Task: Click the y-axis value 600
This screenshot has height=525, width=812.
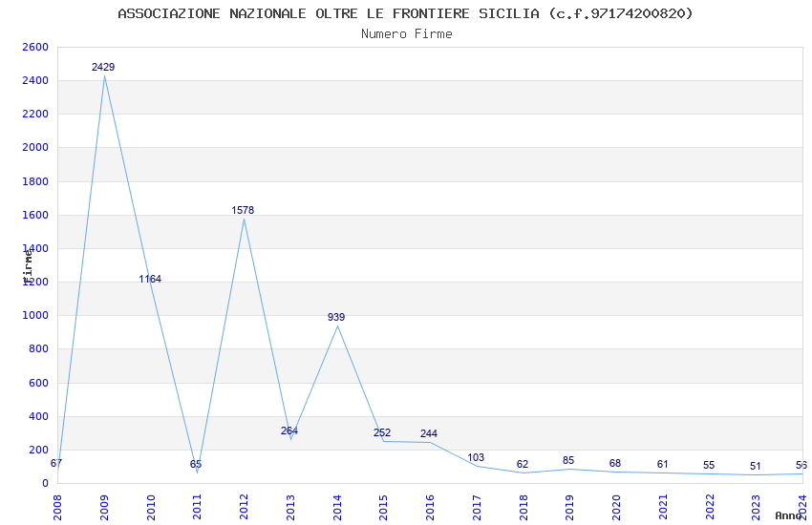Action: [38, 384]
